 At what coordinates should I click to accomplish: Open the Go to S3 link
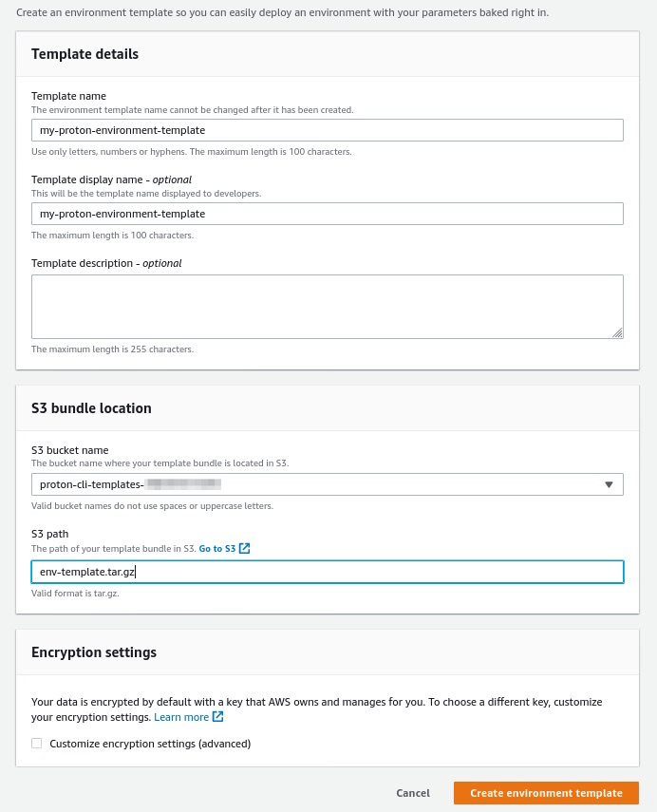click(x=217, y=548)
